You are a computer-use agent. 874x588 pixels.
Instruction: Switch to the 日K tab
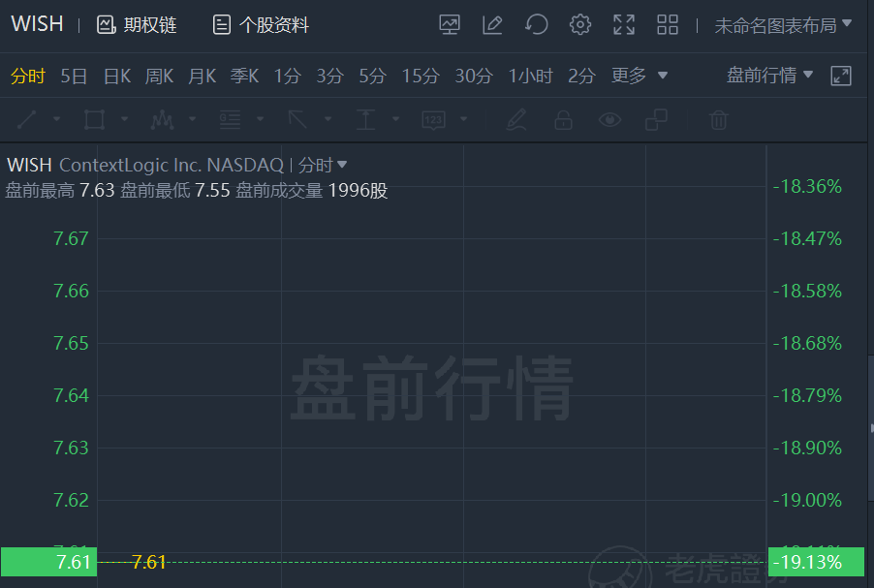click(117, 76)
